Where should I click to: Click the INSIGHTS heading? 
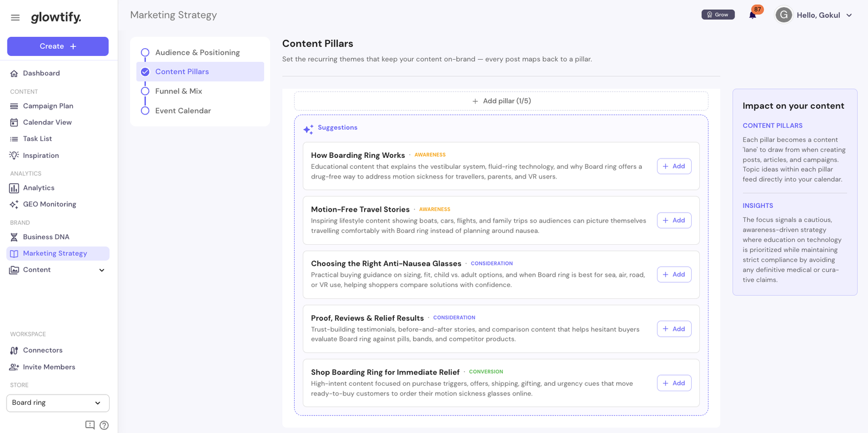758,206
